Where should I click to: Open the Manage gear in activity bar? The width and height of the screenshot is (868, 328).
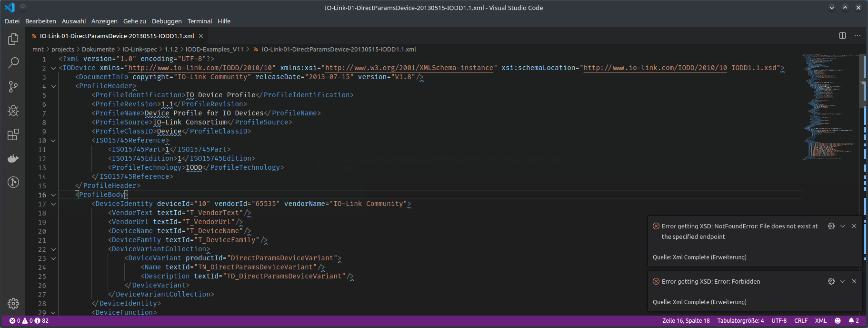coord(13,304)
